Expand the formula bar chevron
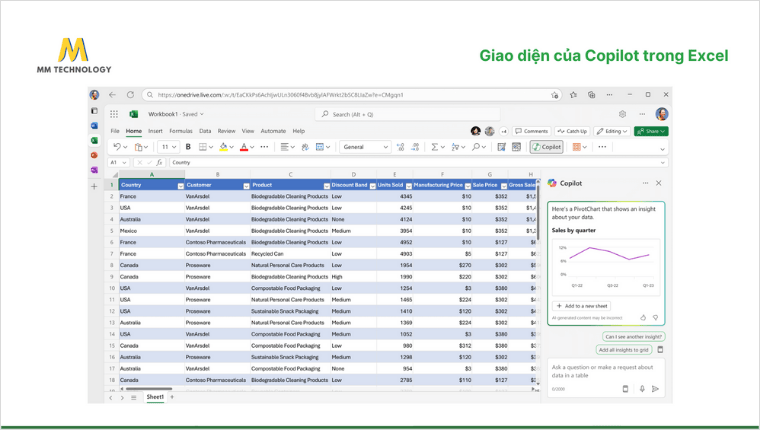760x430 pixels. 663,163
